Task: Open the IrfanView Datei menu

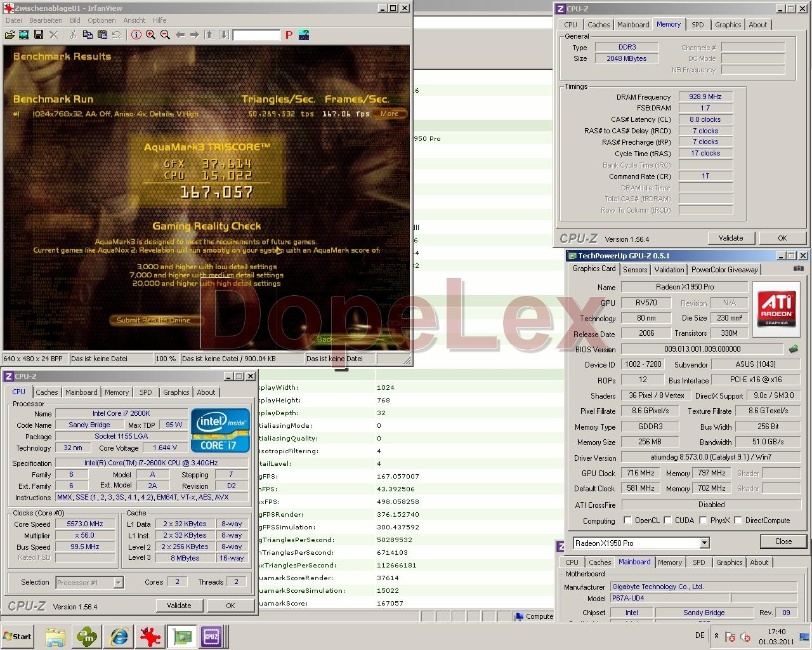Action: pyautogui.click(x=13, y=20)
